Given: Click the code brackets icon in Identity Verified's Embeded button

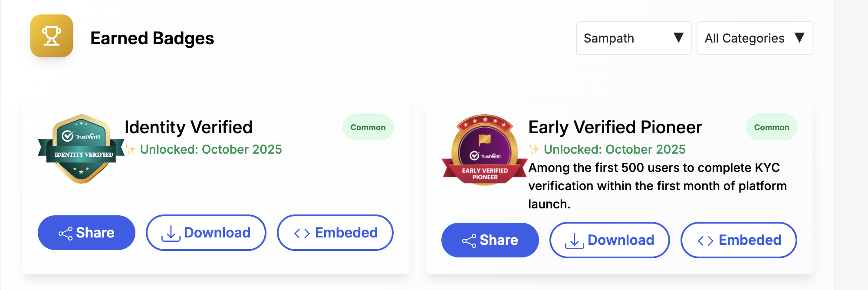Looking at the screenshot, I should point(302,233).
